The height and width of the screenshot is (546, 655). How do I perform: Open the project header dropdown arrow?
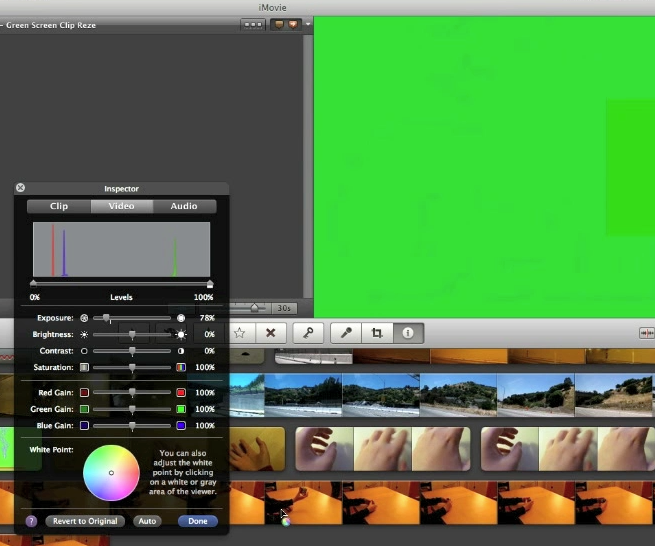[309, 24]
